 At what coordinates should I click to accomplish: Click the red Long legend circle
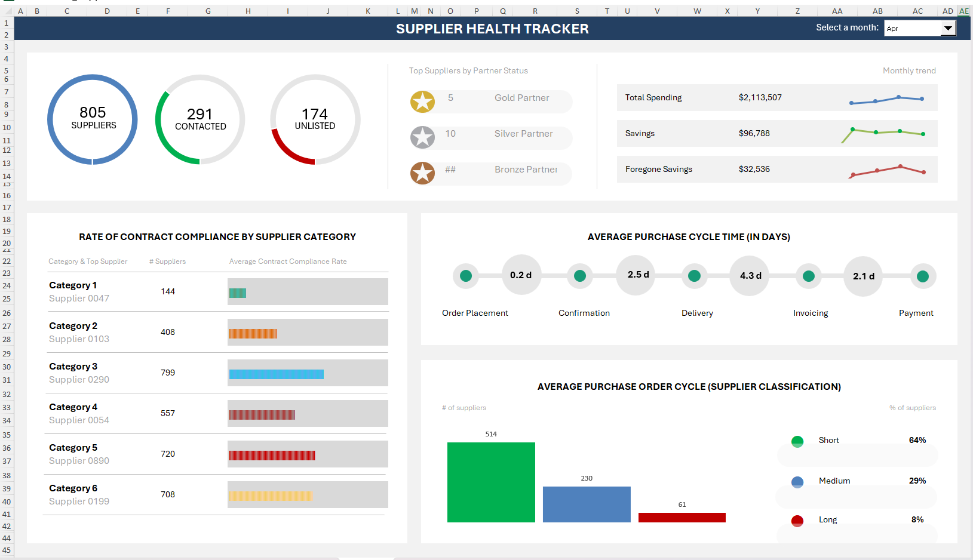click(x=797, y=521)
